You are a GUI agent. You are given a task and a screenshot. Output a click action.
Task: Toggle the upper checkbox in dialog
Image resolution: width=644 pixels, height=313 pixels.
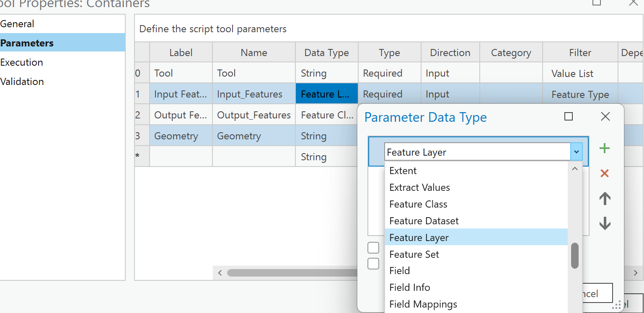pyautogui.click(x=373, y=248)
